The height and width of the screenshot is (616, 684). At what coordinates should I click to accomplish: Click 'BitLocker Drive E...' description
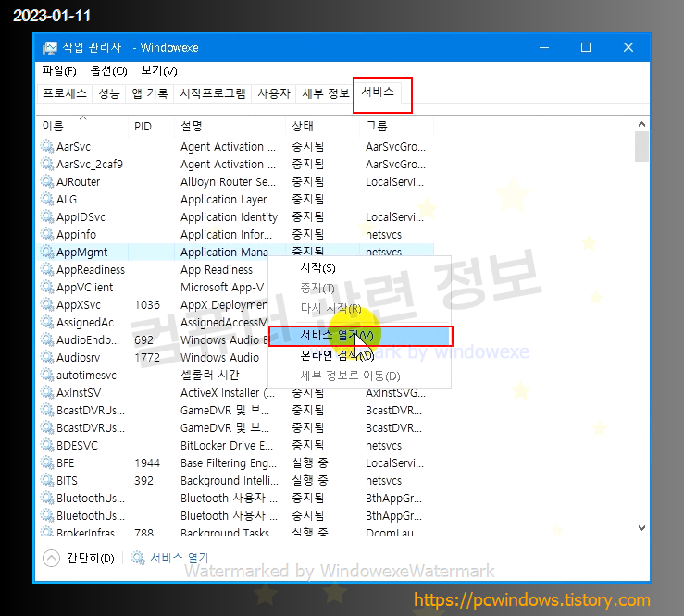pos(227,446)
